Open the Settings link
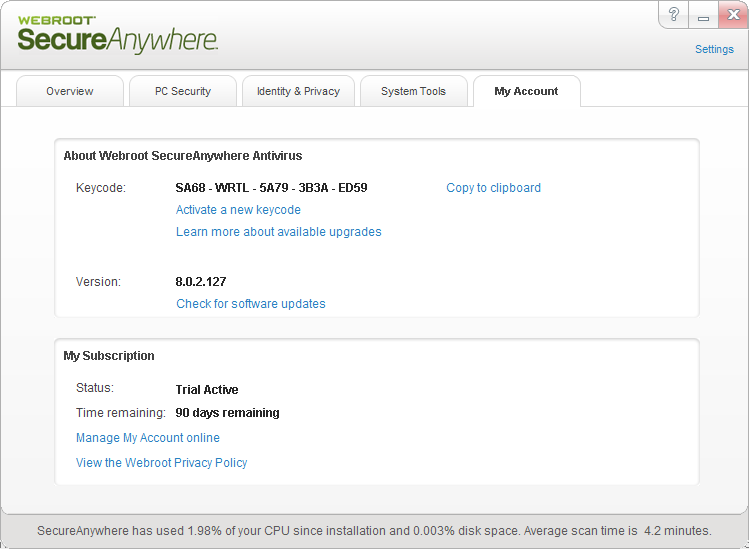The height and width of the screenshot is (549, 749). point(714,49)
